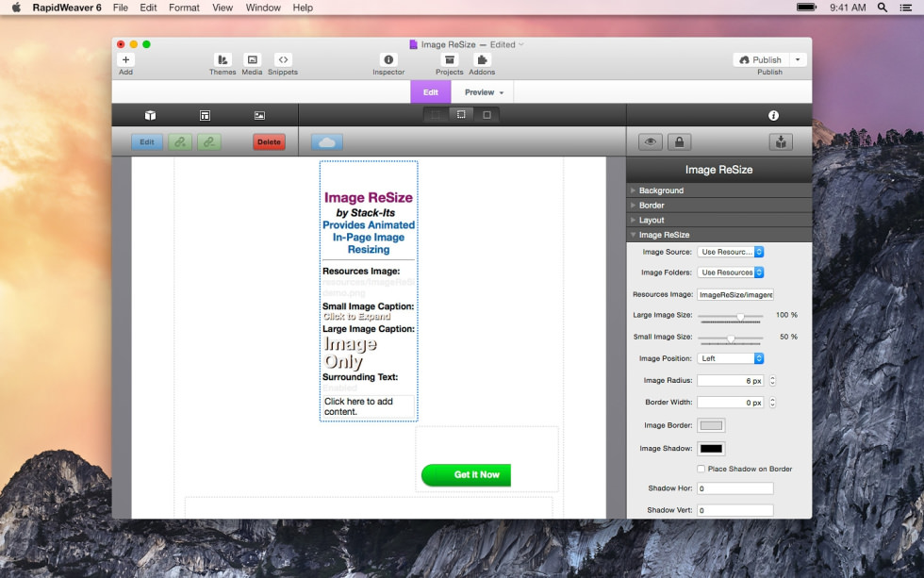Image resolution: width=924 pixels, height=578 pixels.
Task: Select the first view mode icon
Action: (x=436, y=115)
